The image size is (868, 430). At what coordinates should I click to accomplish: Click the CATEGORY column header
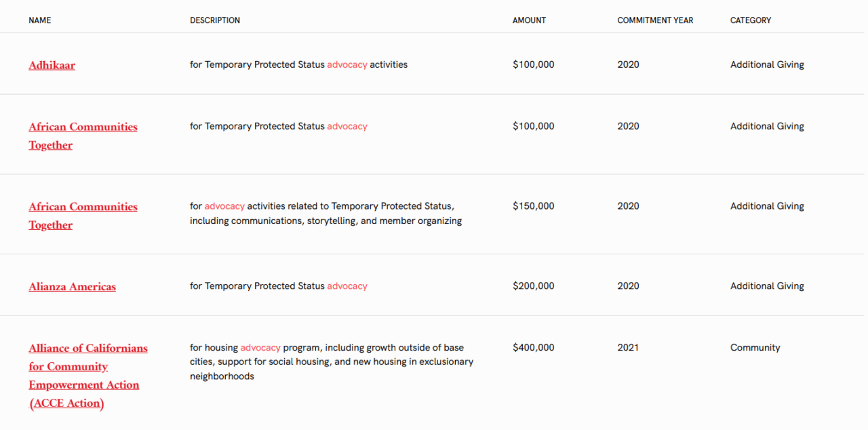pyautogui.click(x=750, y=20)
